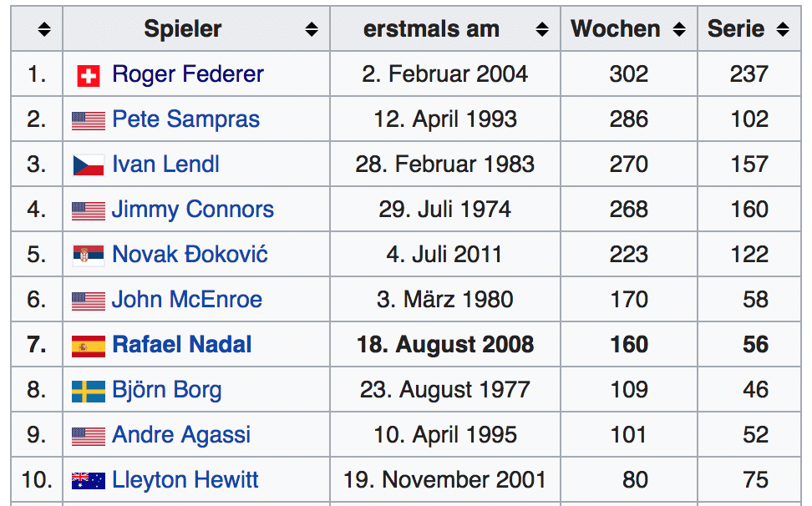
Task: Click the Swedish flag icon
Action: pos(88,392)
